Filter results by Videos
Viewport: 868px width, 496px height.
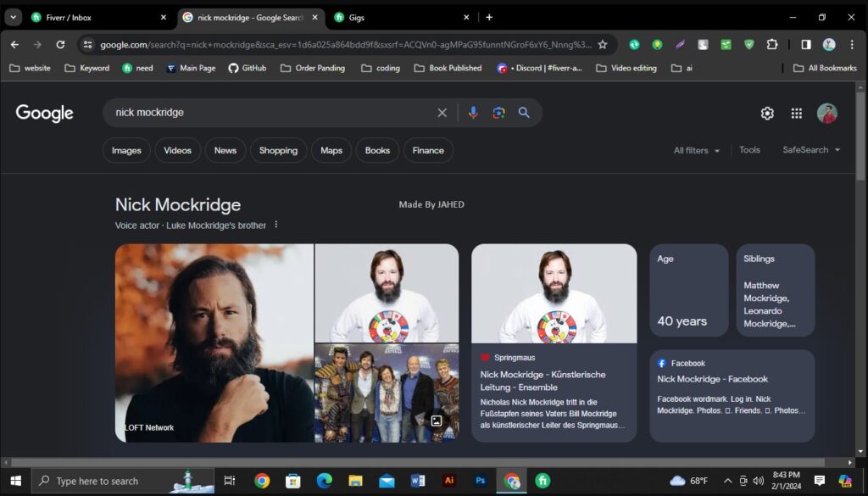[177, 151]
